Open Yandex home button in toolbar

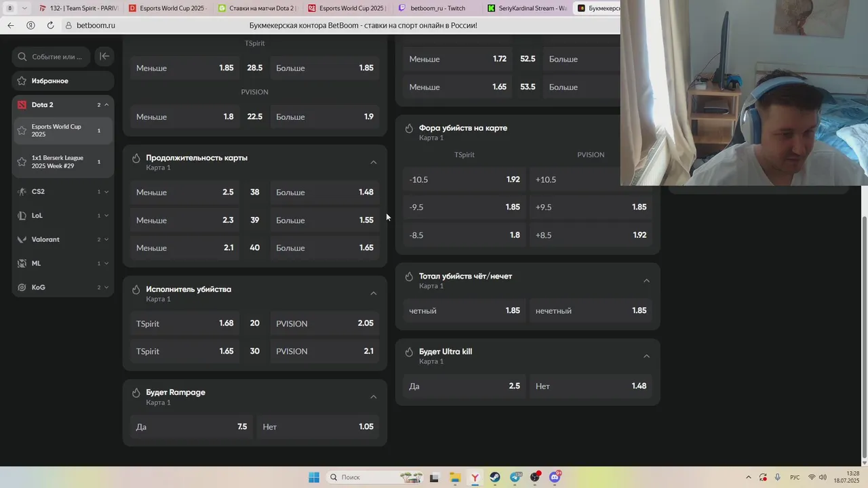coord(31,25)
